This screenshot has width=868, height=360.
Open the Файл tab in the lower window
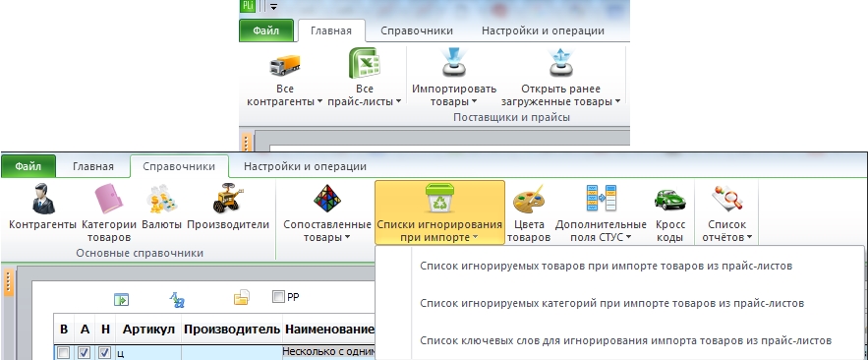[x=29, y=166]
